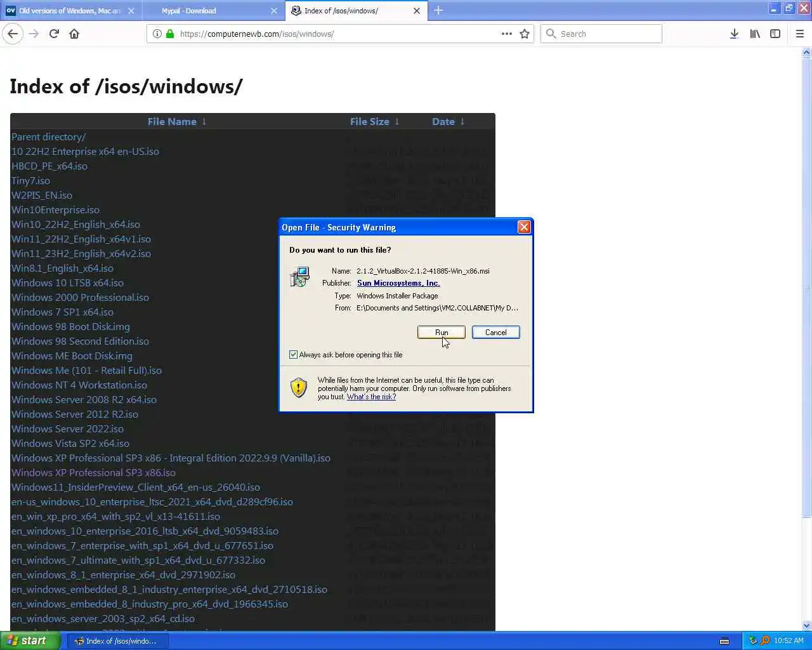Viewport: 812px width, 650px height.
Task: Show site information icon in address bar
Action: point(157,34)
